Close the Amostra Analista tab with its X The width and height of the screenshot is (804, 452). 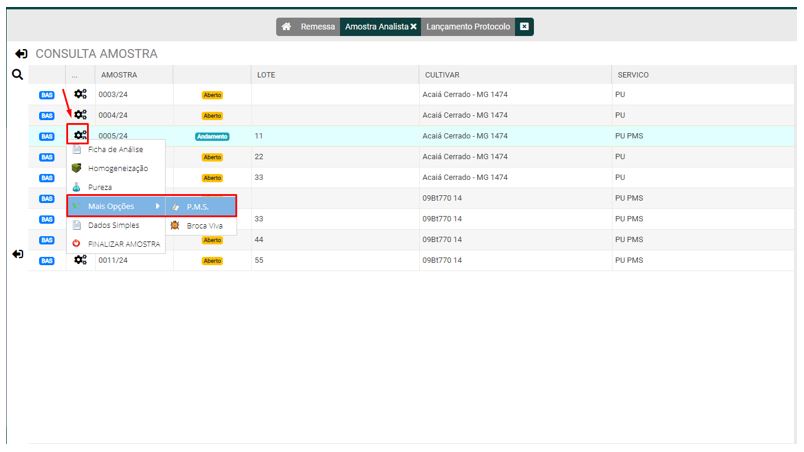click(413, 27)
